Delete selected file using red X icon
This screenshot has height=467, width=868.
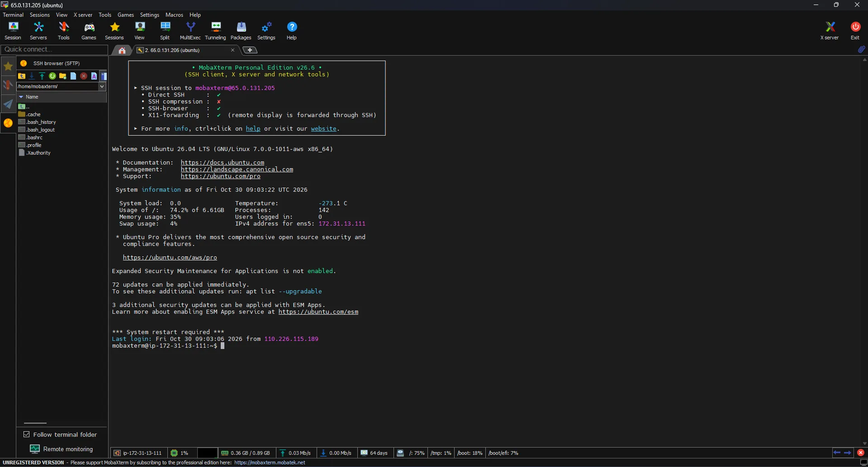(84, 76)
